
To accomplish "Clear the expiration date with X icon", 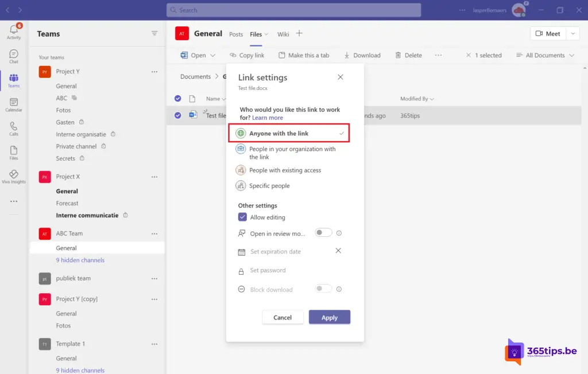I will coord(338,251).
